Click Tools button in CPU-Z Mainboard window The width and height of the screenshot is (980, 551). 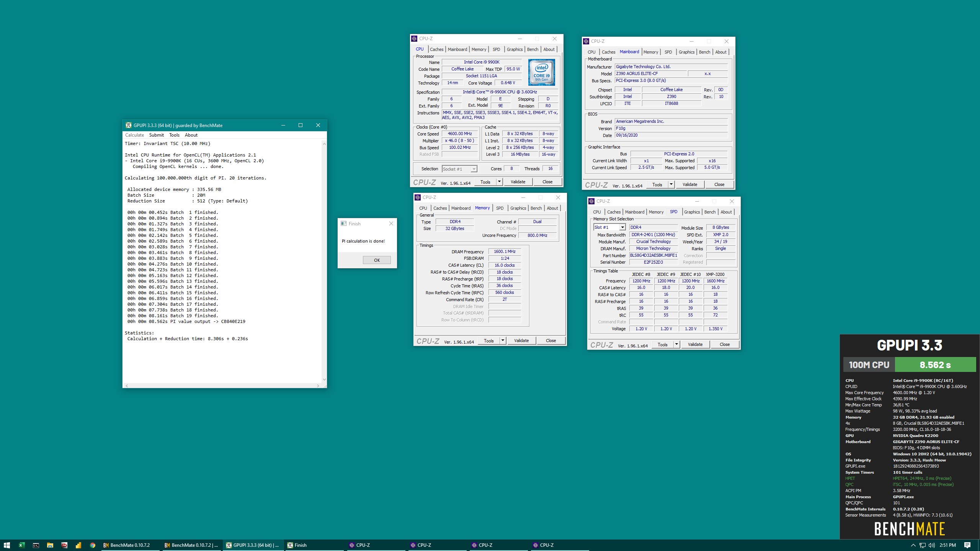pyautogui.click(x=657, y=184)
